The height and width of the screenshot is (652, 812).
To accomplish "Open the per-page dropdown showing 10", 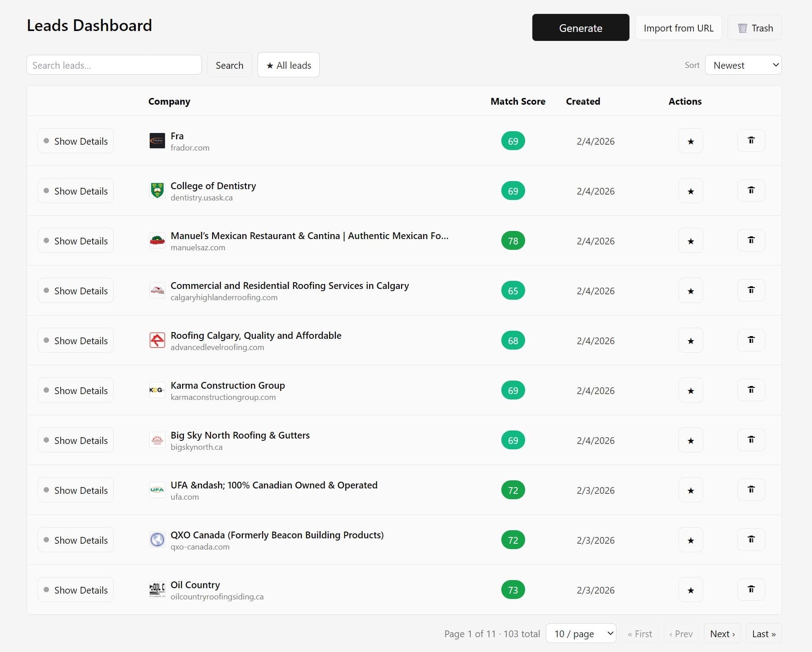I will coord(581,633).
